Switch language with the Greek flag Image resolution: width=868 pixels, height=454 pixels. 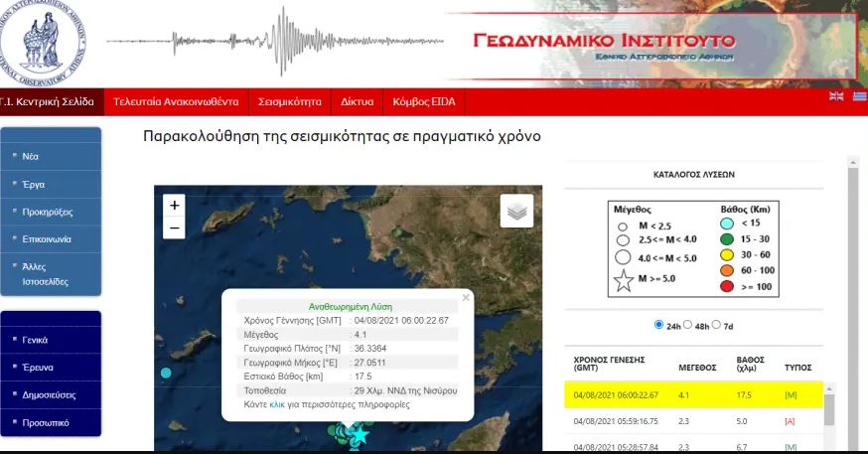[x=859, y=96]
